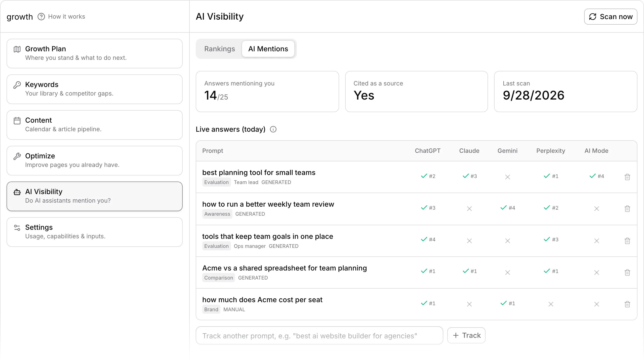This screenshot has height=362, width=644.
Task: Delete the 'tools that keep team goals' prompt
Action: point(627,241)
